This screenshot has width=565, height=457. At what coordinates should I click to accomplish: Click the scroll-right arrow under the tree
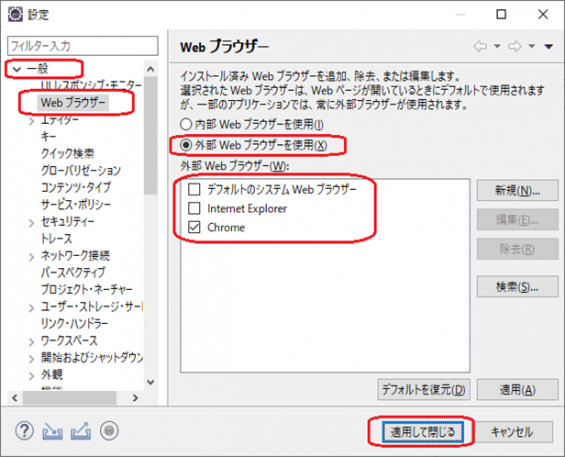click(135, 398)
